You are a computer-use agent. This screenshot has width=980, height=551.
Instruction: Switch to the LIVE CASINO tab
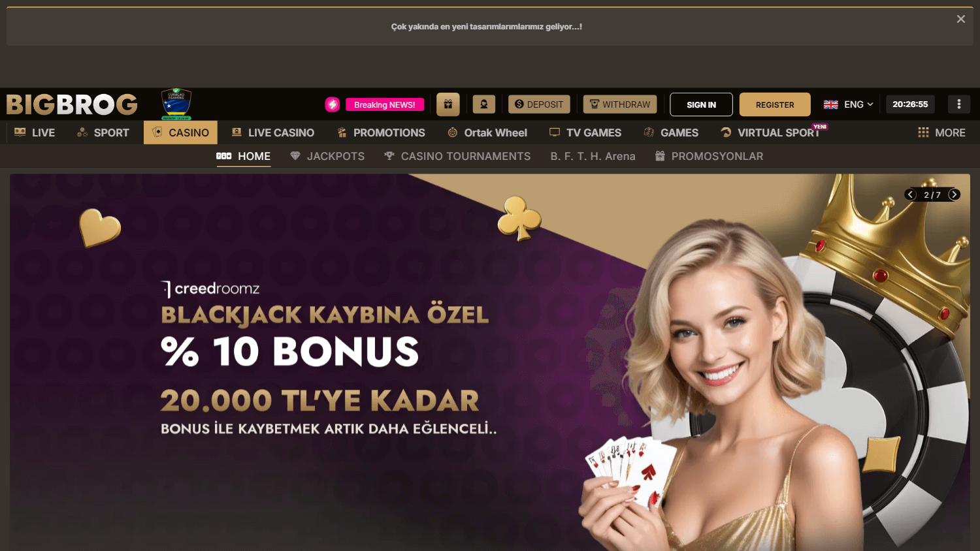(273, 133)
